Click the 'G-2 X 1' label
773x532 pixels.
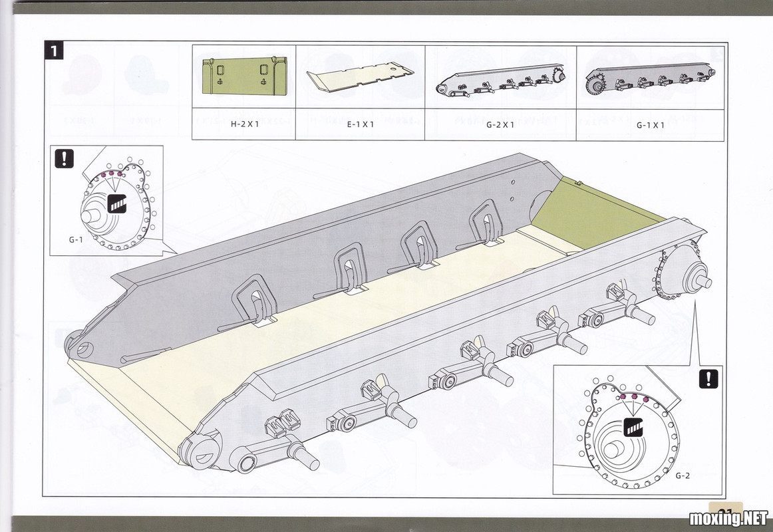(500, 124)
